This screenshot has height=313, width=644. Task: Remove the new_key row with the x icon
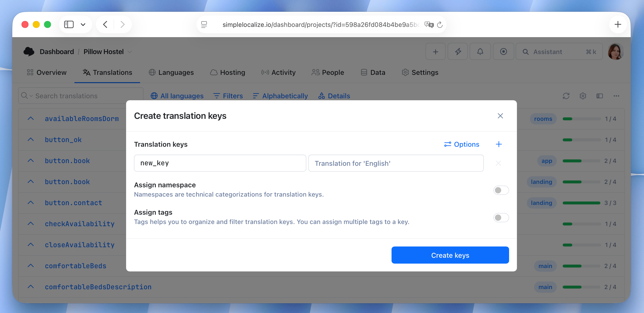[x=498, y=163]
